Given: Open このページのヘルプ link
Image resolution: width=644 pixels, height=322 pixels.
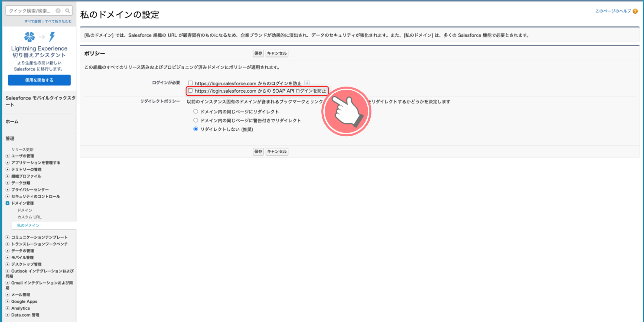Looking at the screenshot, I should 613,11.
